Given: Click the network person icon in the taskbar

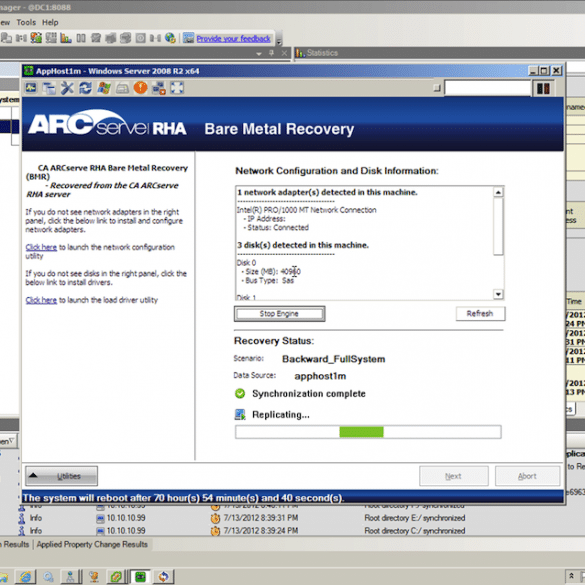Looking at the screenshot, I should point(70,577).
